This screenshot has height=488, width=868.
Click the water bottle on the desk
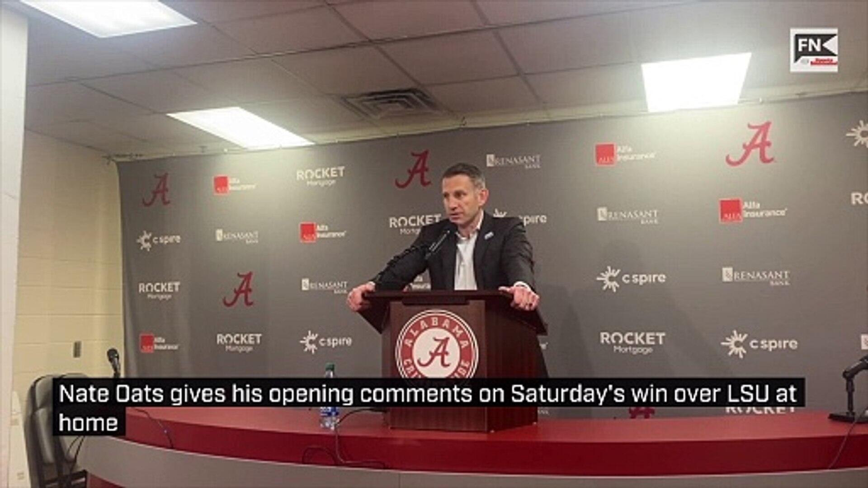(329, 397)
